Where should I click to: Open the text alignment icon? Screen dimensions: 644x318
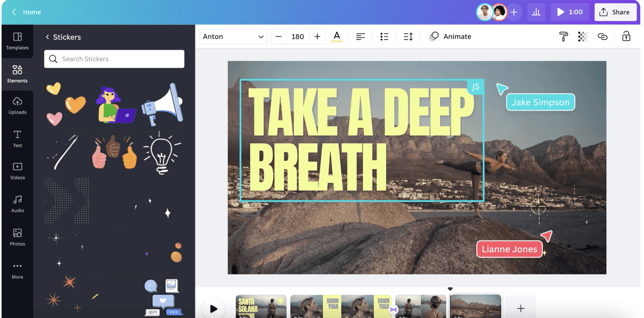coord(360,37)
